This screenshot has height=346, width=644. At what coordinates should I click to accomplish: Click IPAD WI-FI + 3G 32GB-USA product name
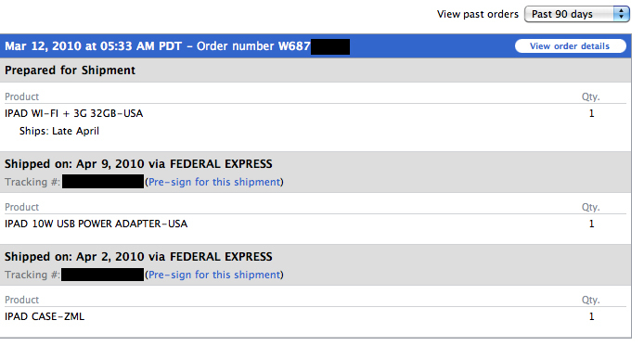coord(74,113)
